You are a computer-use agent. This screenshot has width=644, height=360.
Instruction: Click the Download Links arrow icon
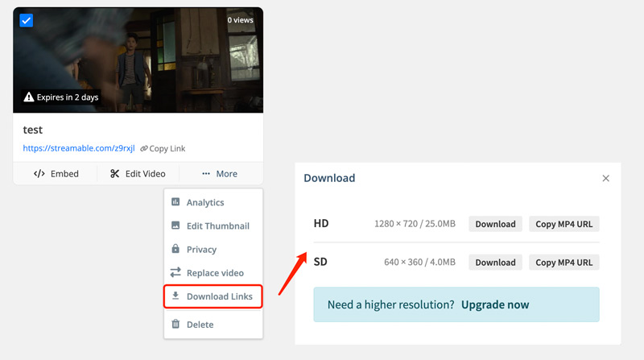pyautogui.click(x=175, y=296)
